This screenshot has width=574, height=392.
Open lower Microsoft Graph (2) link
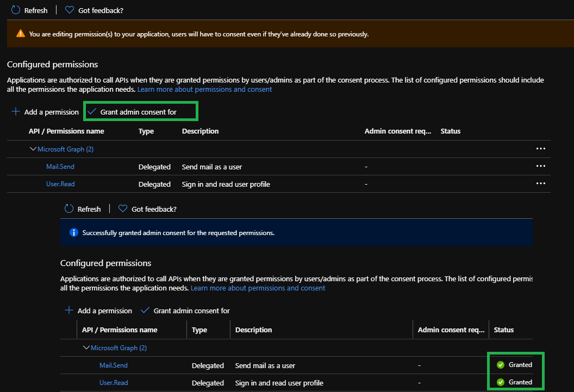click(118, 348)
